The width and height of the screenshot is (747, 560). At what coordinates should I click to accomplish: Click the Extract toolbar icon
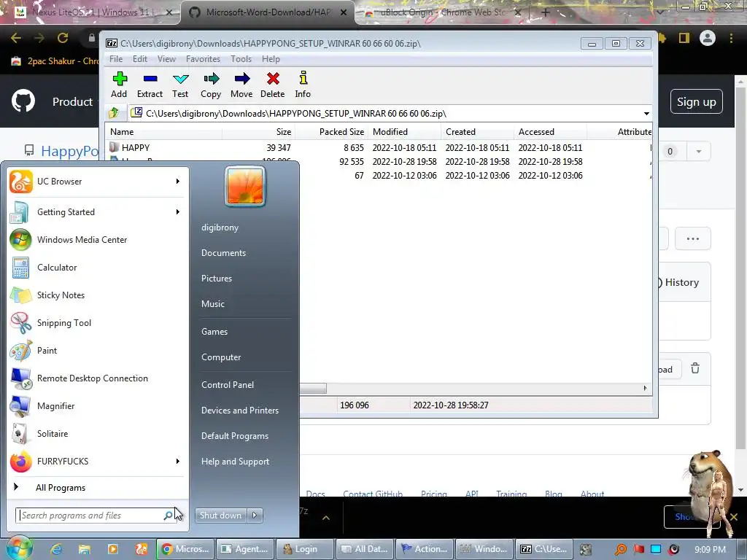pyautogui.click(x=150, y=85)
